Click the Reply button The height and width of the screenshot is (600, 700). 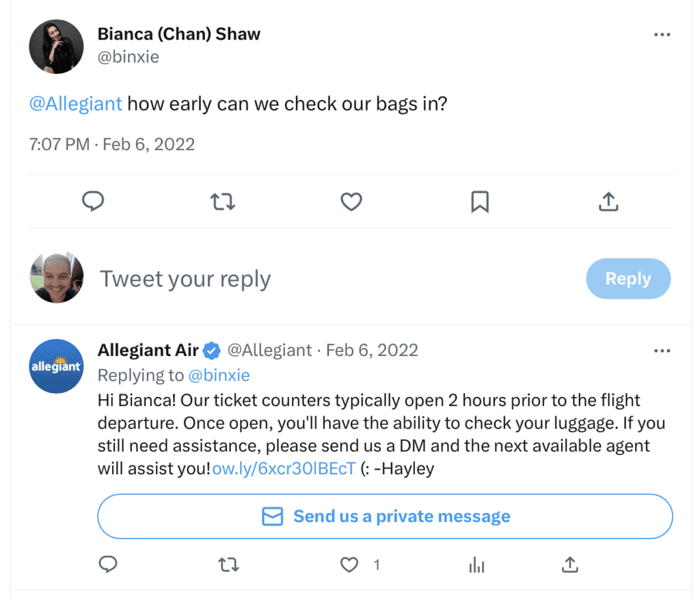coord(628,278)
